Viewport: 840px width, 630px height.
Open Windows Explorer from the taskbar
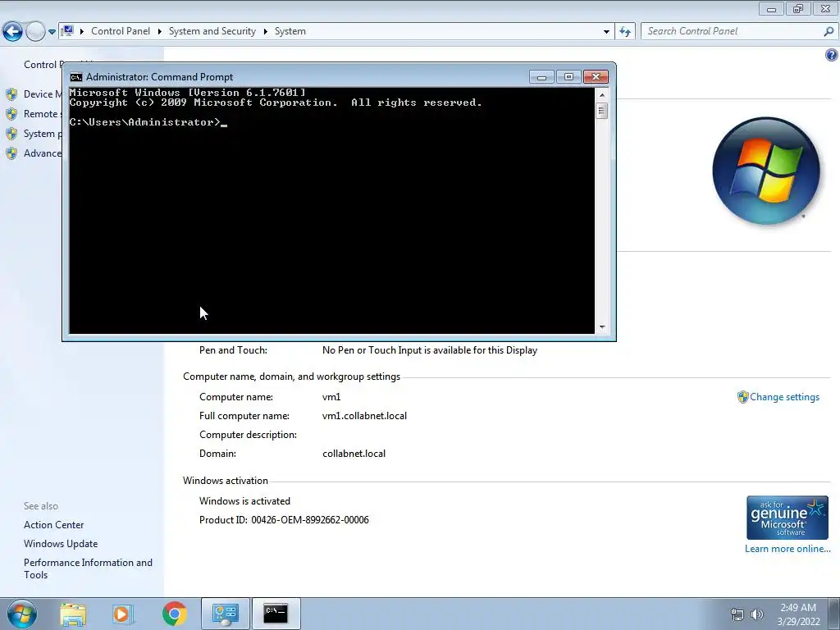(x=73, y=614)
